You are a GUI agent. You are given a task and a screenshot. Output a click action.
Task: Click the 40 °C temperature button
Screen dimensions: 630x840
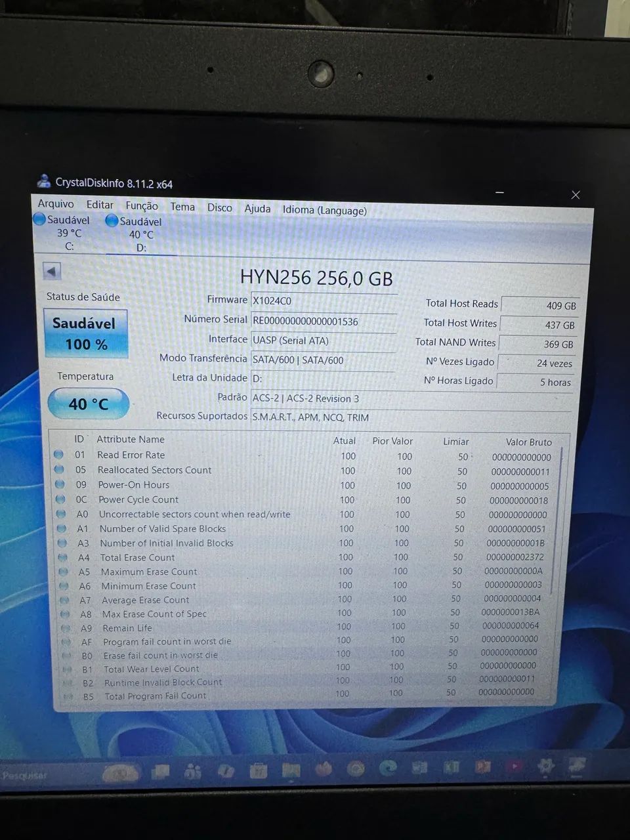(89, 404)
